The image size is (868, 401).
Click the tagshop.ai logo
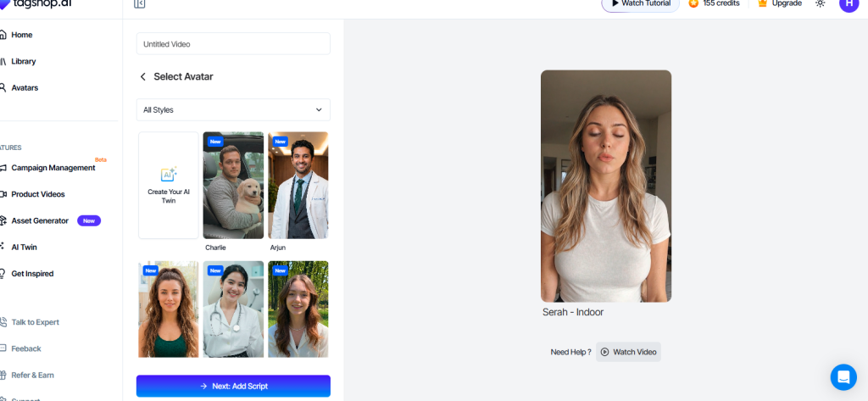36,3
